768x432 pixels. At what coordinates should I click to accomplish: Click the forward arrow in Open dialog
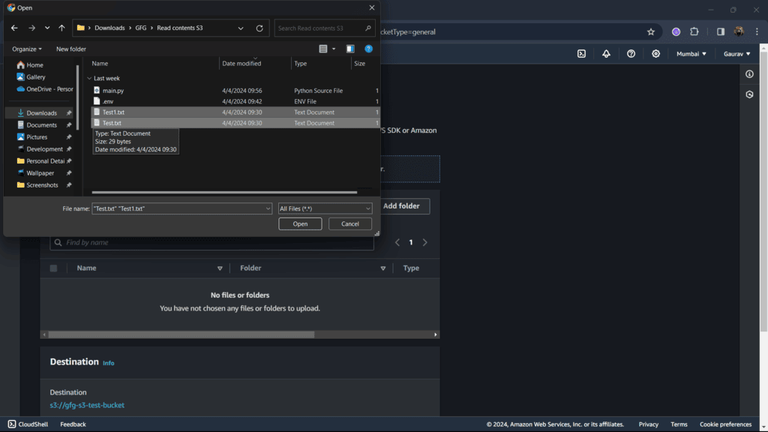pyautogui.click(x=32, y=28)
